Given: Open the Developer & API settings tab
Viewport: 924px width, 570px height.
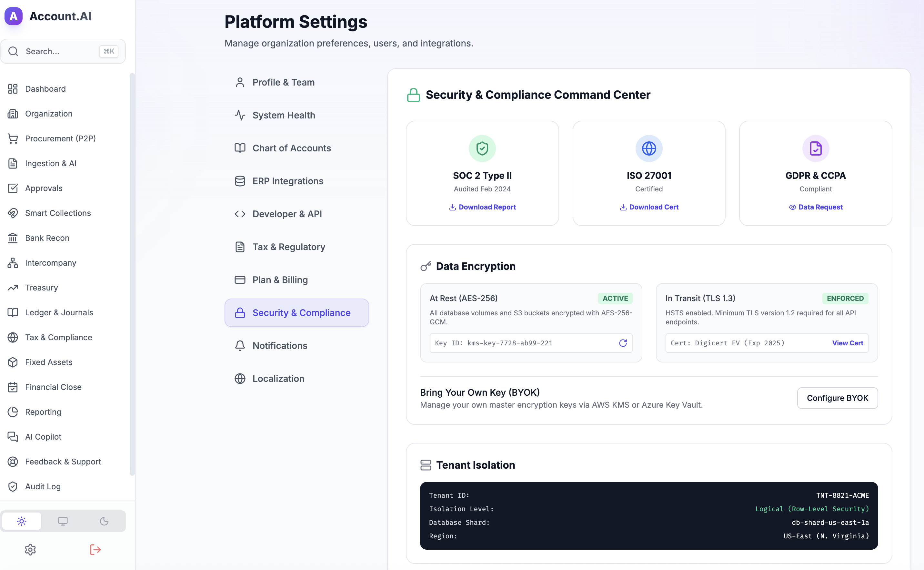Looking at the screenshot, I should click(x=287, y=214).
